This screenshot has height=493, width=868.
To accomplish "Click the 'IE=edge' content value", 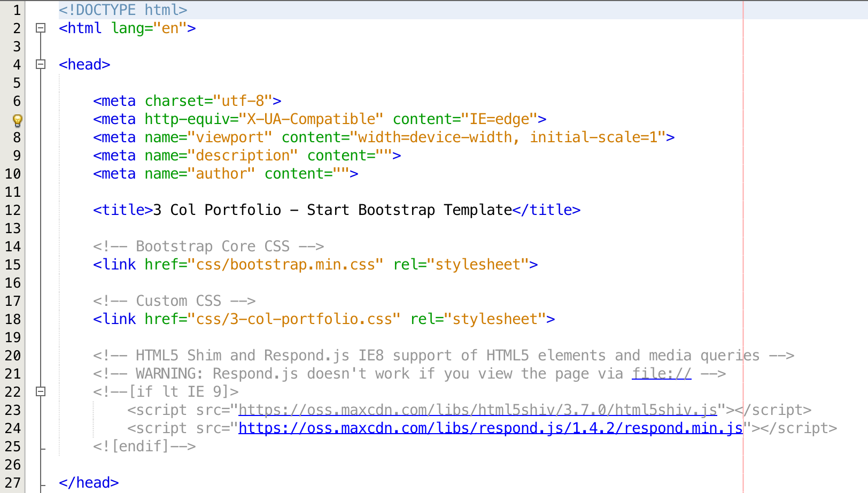I will pos(499,119).
